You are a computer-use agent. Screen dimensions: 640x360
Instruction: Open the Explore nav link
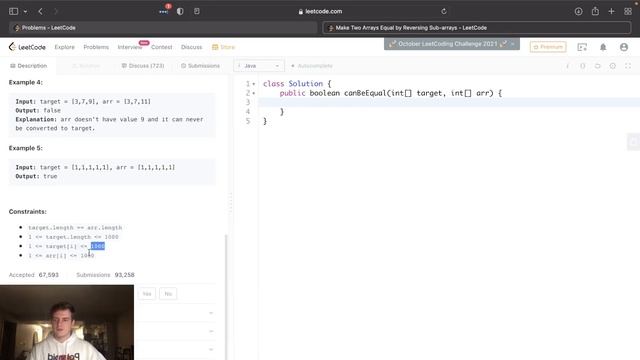64,47
